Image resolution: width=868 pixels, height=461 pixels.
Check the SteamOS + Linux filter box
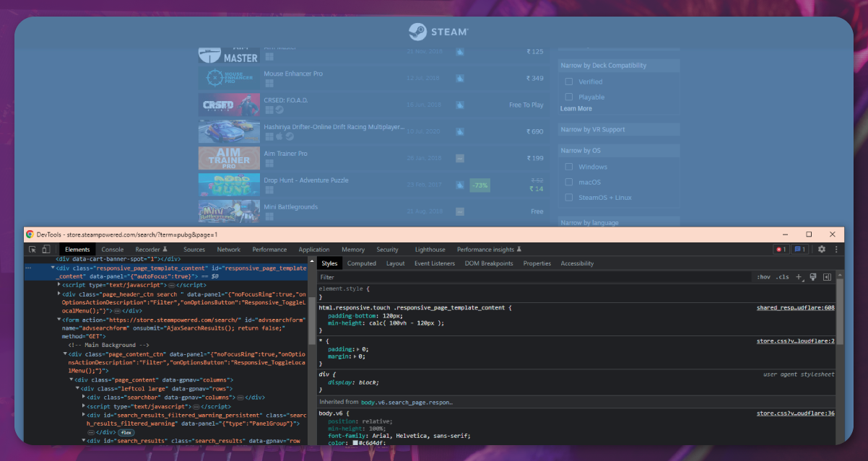click(x=569, y=197)
